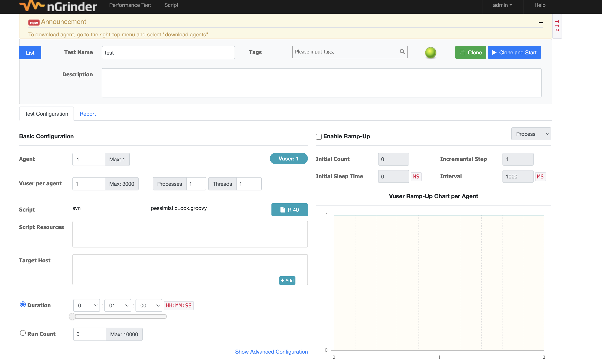602x364 pixels.
Task: Collapse the Announcement with minus icon
Action: (x=541, y=22)
